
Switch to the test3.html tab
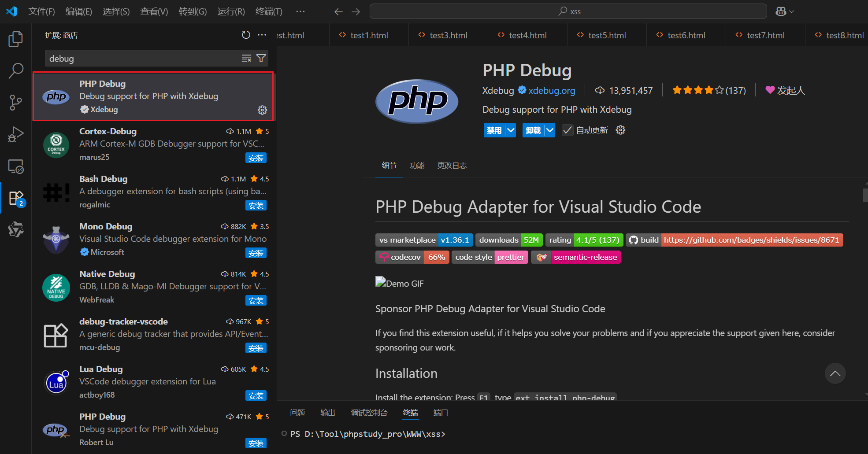pyautogui.click(x=448, y=35)
